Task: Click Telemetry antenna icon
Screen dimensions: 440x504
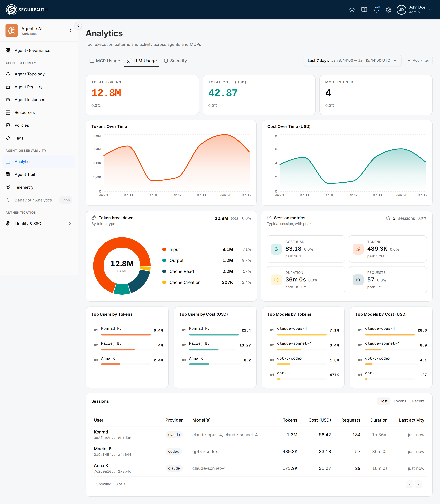Action: pyautogui.click(x=8, y=187)
